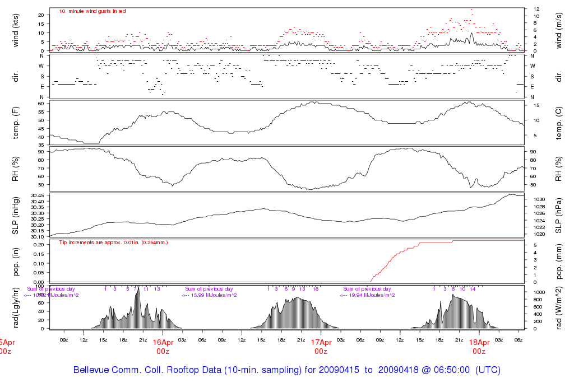Screen dimensions: 574x392
Task: Click the '17Apr' date label
Action: 321,343
